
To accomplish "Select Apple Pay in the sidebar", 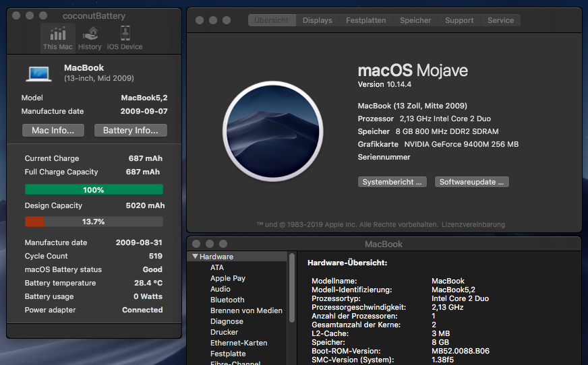I will tap(228, 278).
